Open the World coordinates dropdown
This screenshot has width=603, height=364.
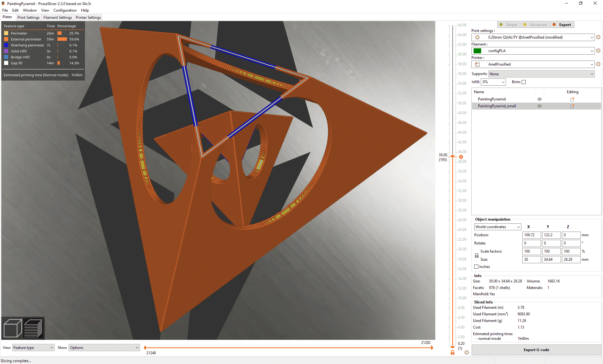point(497,227)
